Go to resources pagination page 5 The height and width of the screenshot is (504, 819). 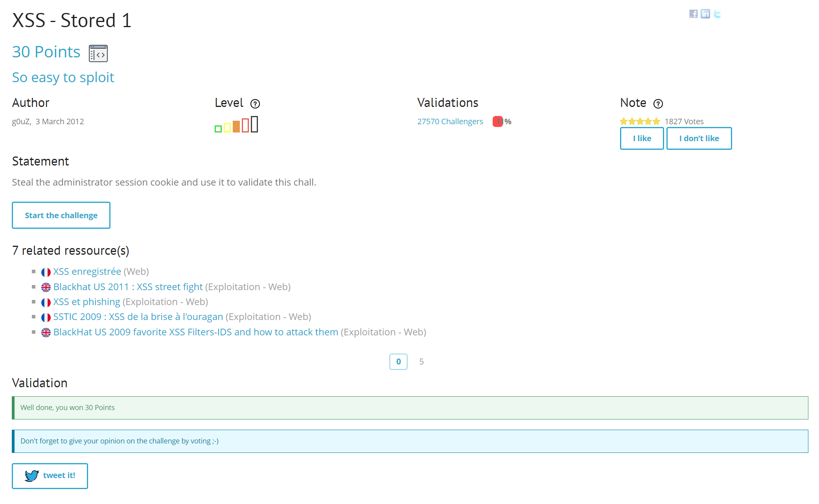pyautogui.click(x=421, y=362)
